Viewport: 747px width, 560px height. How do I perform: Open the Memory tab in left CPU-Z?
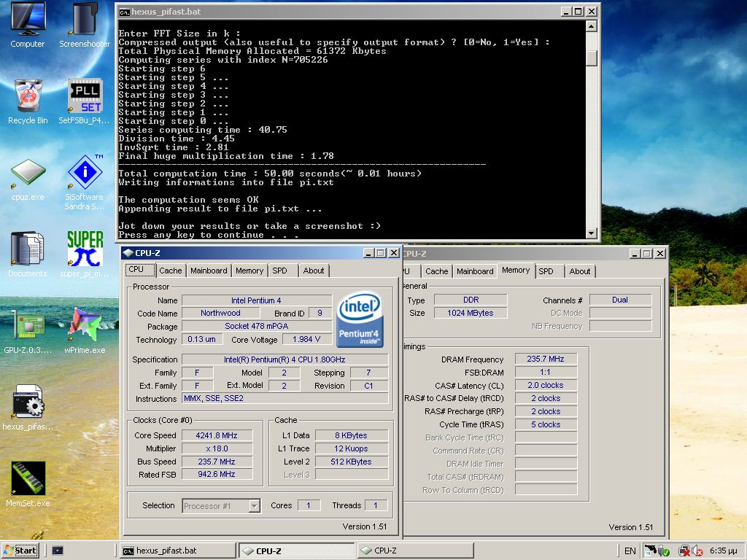click(249, 271)
